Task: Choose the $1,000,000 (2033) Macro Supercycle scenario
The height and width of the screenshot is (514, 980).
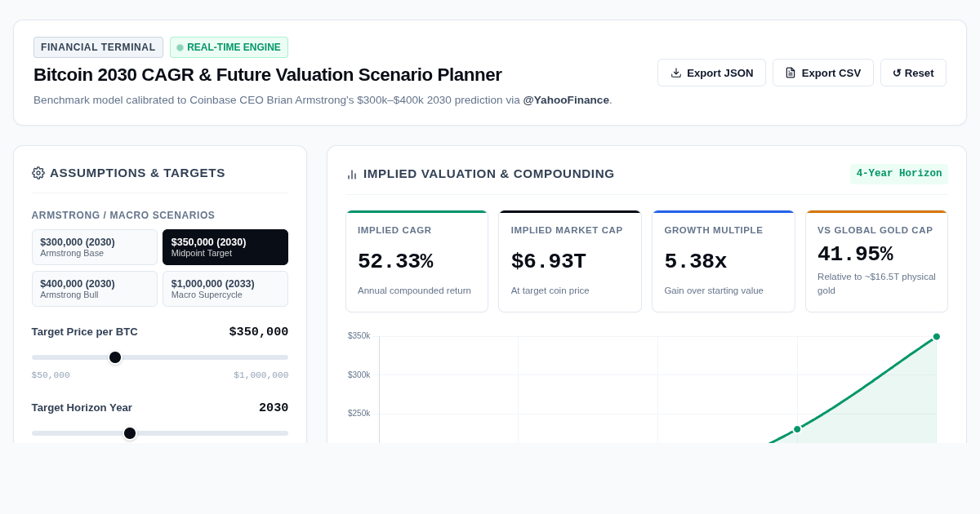Action: pos(225,289)
